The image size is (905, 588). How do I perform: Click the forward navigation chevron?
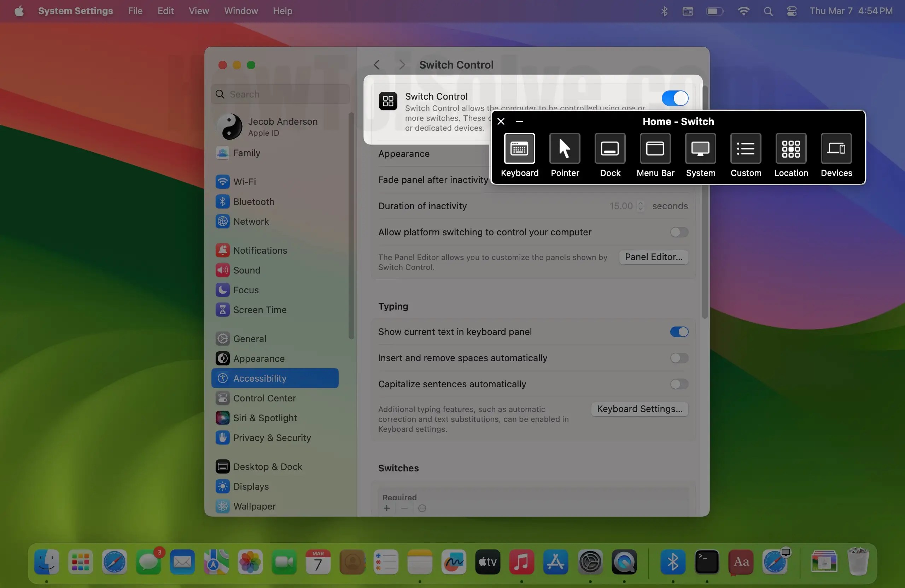click(402, 65)
